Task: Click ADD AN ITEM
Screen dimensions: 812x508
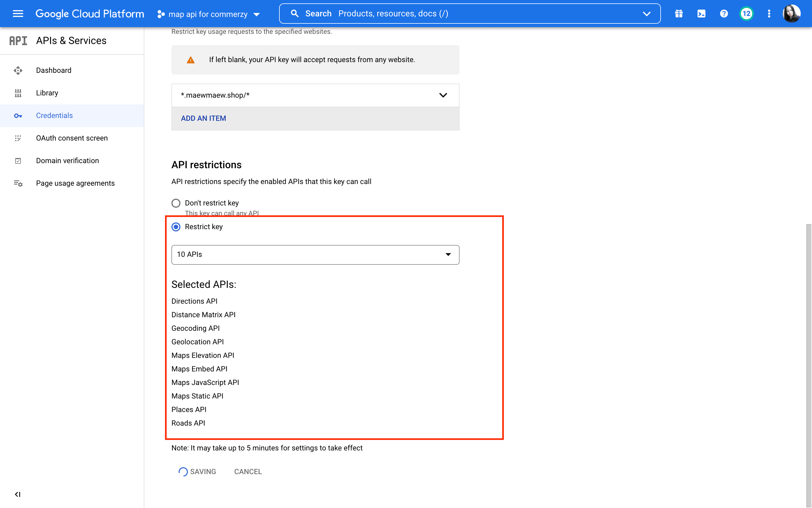Action: pos(203,118)
